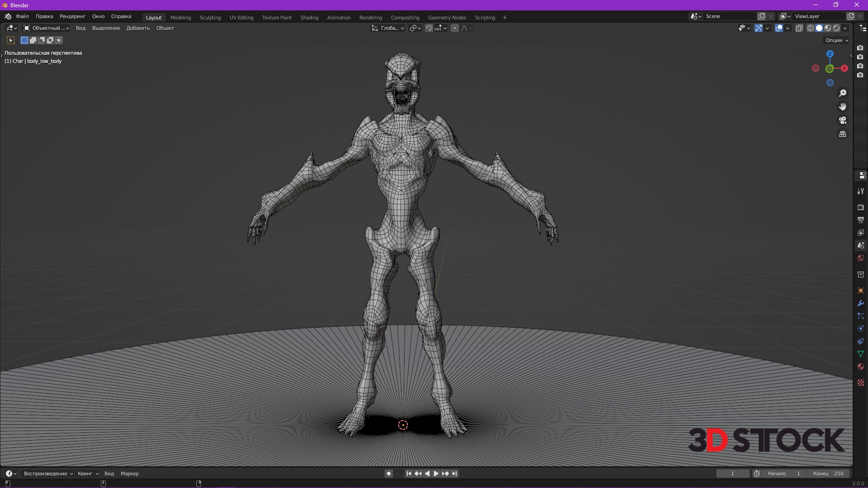Screen dimensions: 868x488
Task: Toggle snapping magnet on
Action: pyautogui.click(x=429, y=28)
